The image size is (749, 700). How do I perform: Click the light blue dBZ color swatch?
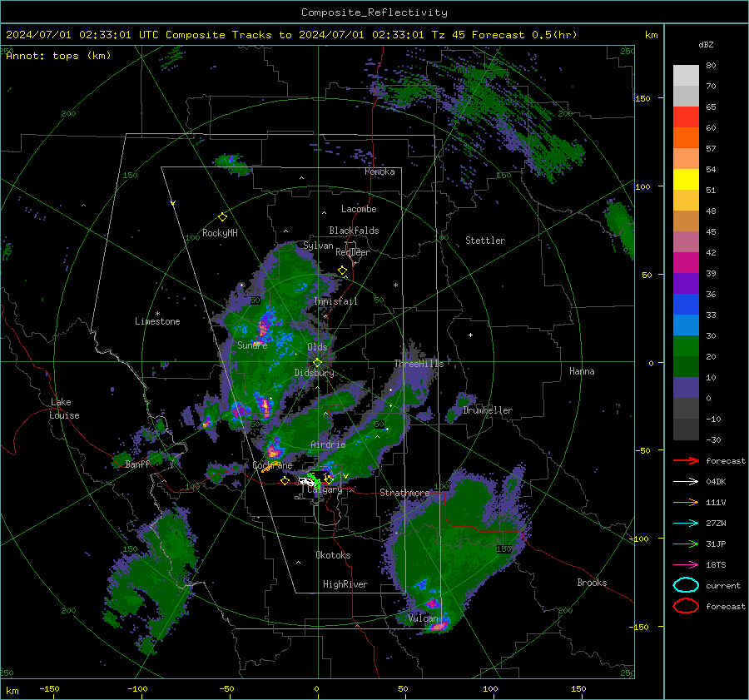click(686, 325)
